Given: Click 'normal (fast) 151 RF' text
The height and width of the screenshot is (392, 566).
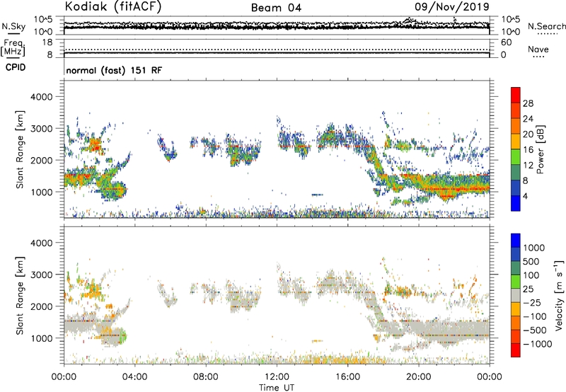Looking at the screenshot, I should pos(114,70).
